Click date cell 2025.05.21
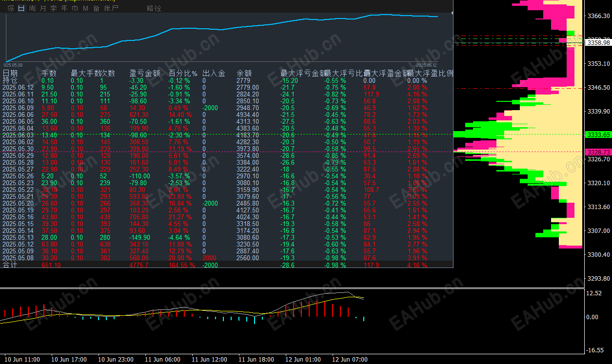The width and height of the screenshot is (612, 364). point(18,196)
